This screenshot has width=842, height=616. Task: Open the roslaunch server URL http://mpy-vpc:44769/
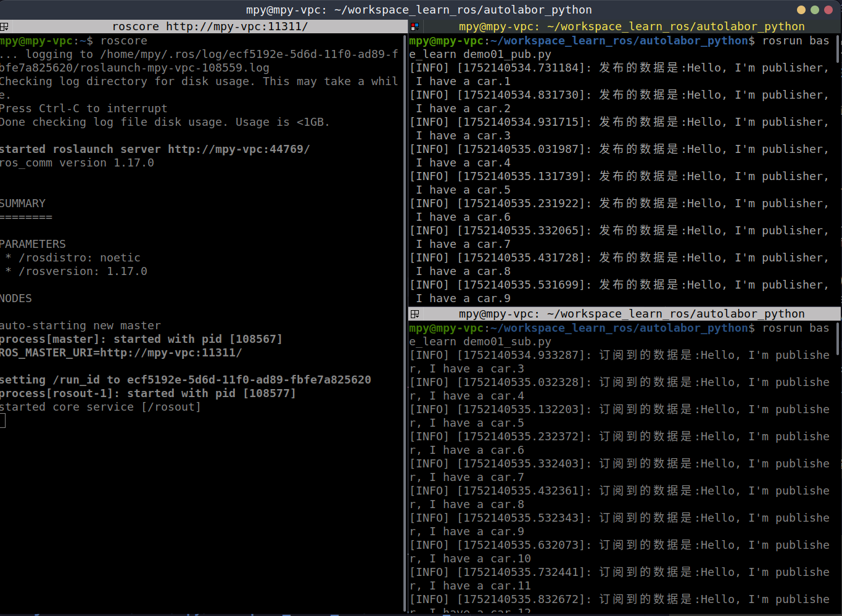(239, 149)
